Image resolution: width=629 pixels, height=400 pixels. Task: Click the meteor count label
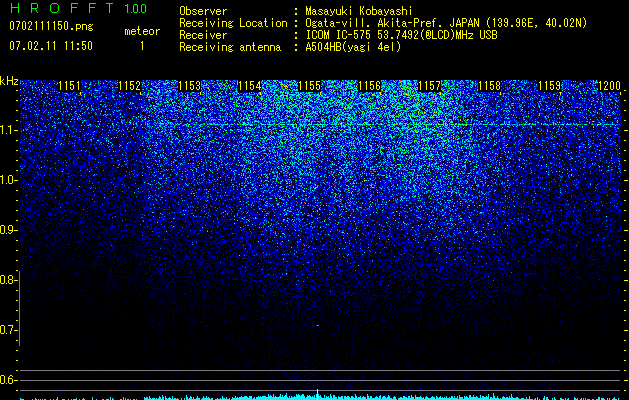(142, 31)
